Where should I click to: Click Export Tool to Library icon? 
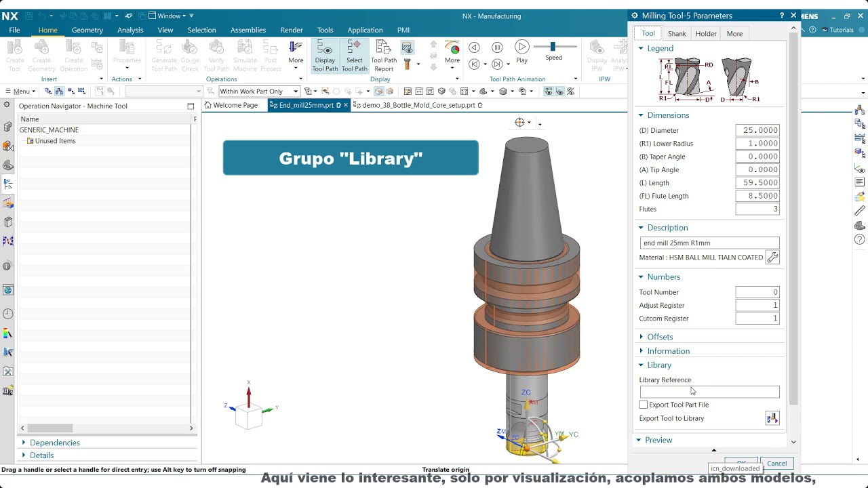pos(772,418)
